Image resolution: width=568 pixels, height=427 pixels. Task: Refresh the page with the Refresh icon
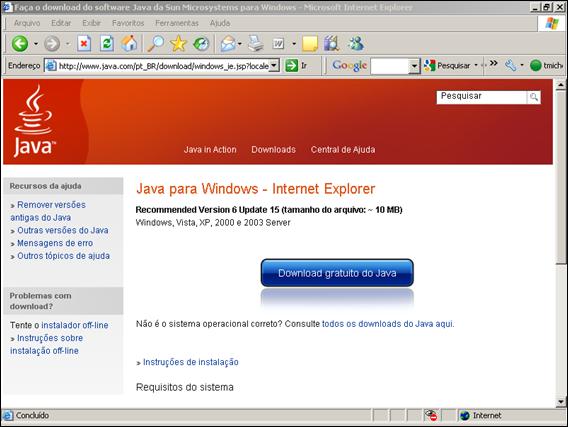point(107,44)
